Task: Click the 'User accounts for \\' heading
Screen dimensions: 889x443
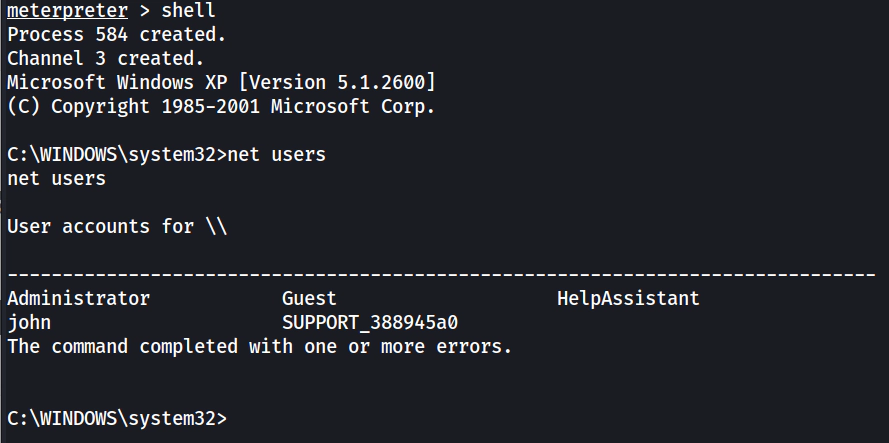Action: pos(117,227)
